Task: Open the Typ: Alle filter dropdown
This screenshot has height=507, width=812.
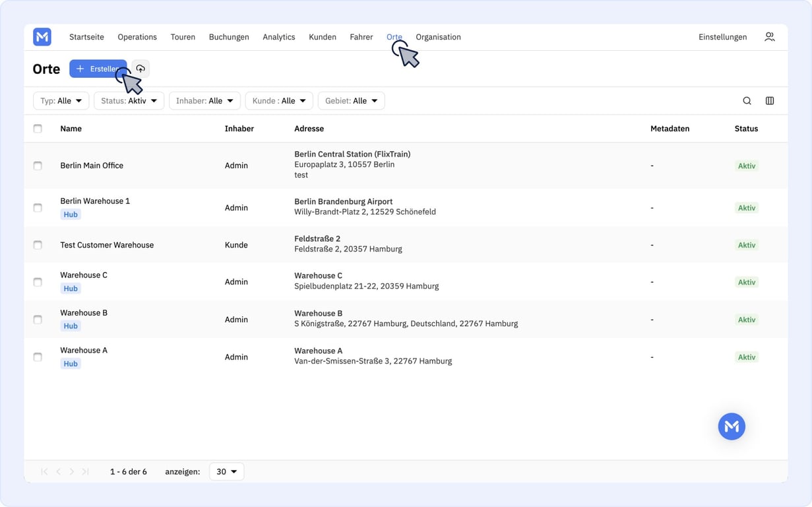Action: pyautogui.click(x=61, y=101)
